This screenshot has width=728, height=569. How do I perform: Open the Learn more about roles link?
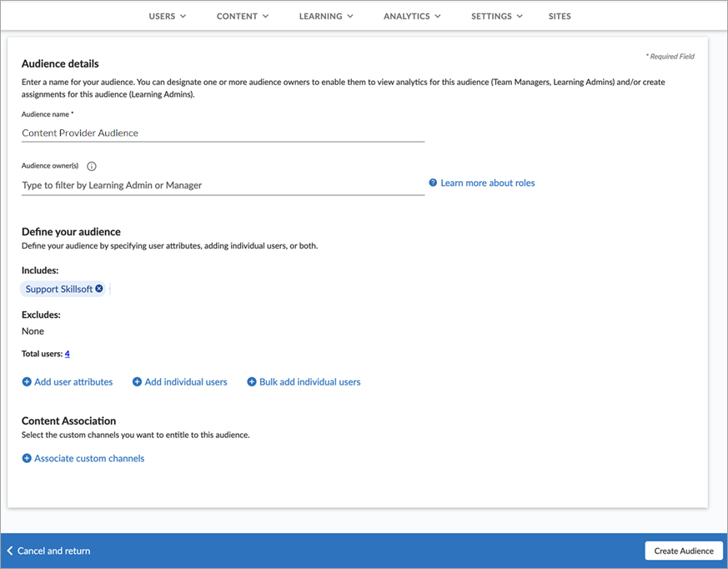tap(487, 182)
